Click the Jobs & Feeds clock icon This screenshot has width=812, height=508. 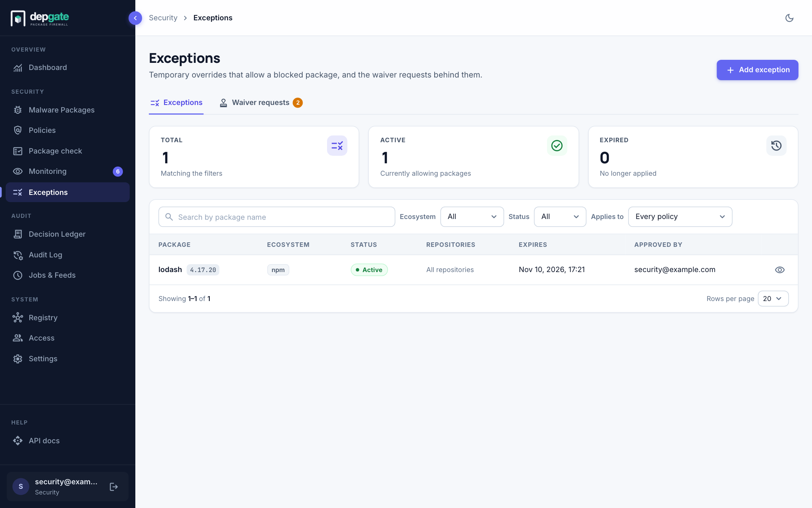[18, 275]
